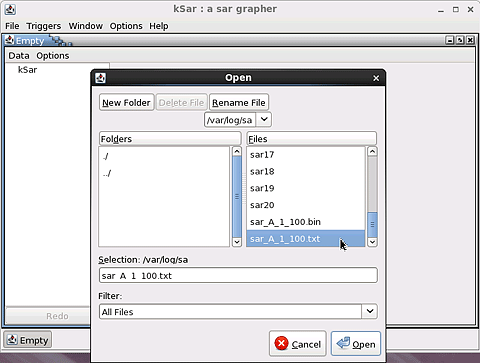The image size is (480, 363).
Task: Click the Folders column header
Action: pos(170,139)
